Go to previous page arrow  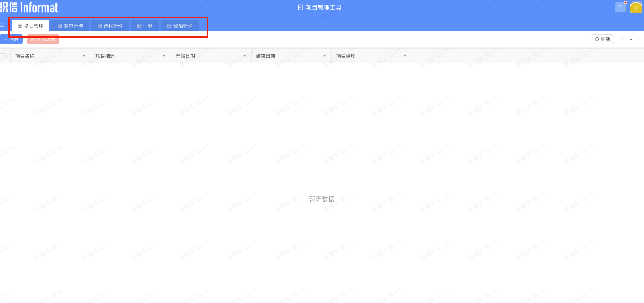[x=623, y=39]
